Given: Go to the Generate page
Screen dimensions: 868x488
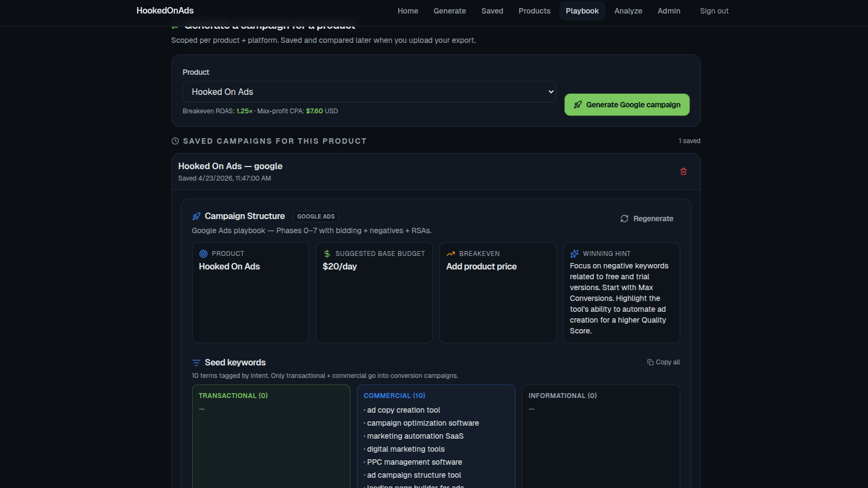Looking at the screenshot, I should coord(450,11).
